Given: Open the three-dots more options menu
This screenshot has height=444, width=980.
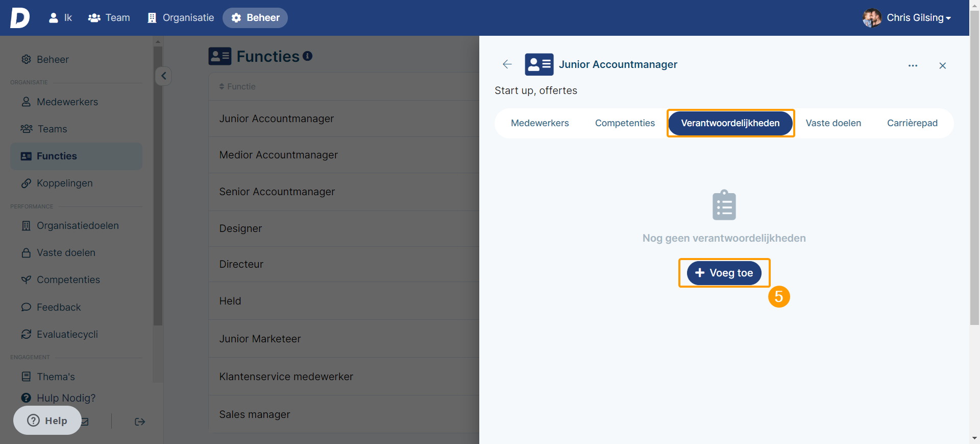Looking at the screenshot, I should [913, 65].
